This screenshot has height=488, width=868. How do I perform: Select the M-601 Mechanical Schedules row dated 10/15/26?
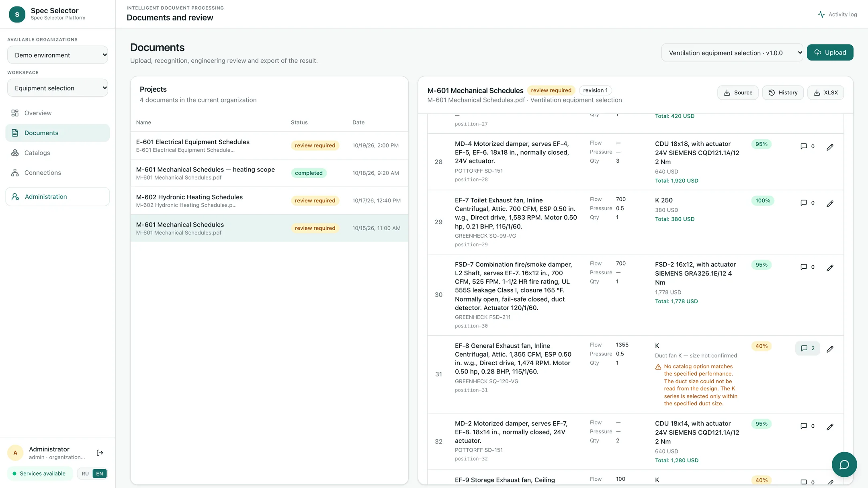pyautogui.click(x=269, y=228)
